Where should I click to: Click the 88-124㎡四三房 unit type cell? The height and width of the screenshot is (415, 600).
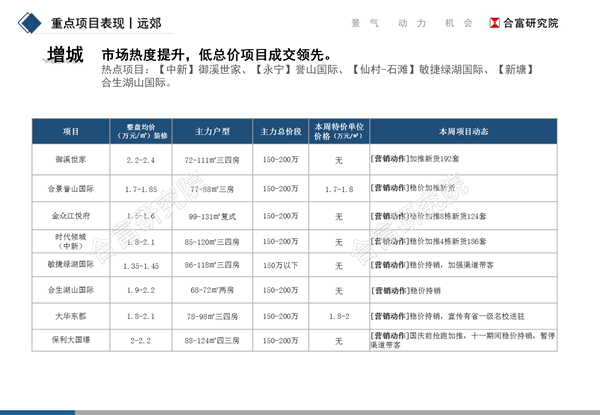(212, 340)
